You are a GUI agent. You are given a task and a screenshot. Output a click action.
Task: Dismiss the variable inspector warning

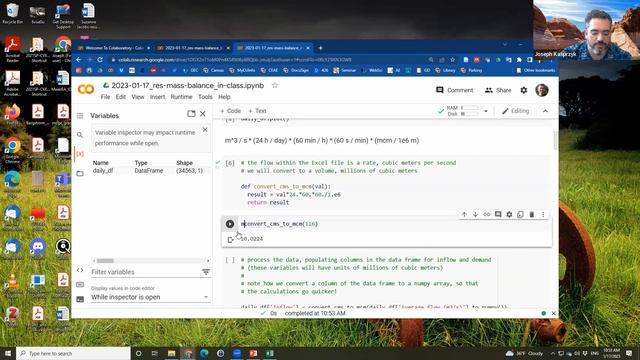coord(205,130)
